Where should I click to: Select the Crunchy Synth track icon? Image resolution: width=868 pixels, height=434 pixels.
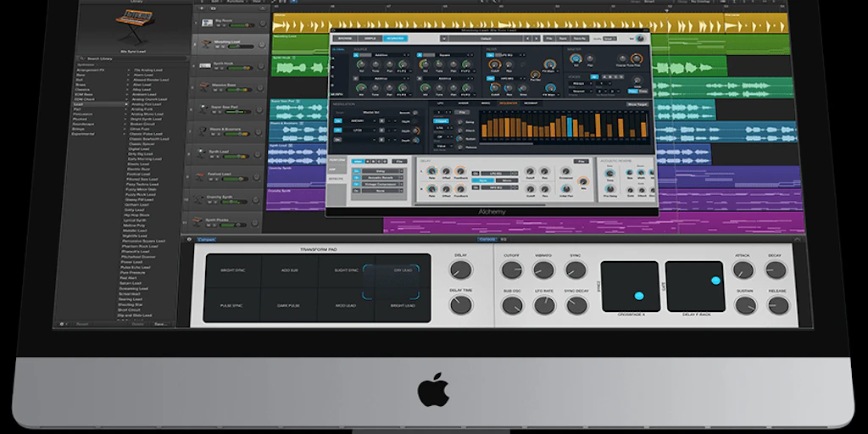(x=199, y=199)
